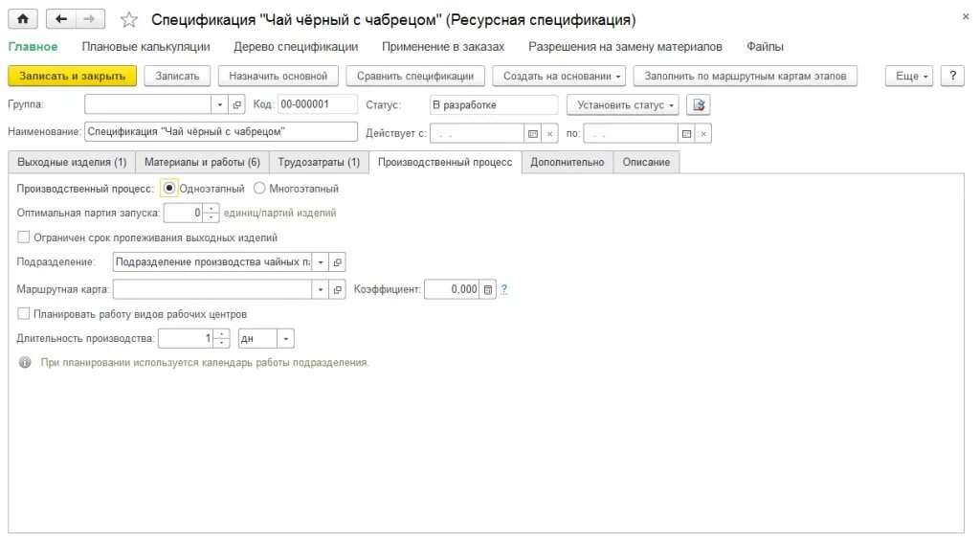Expand the Подразделение dropdown list
The image size is (980, 543).
click(x=321, y=262)
